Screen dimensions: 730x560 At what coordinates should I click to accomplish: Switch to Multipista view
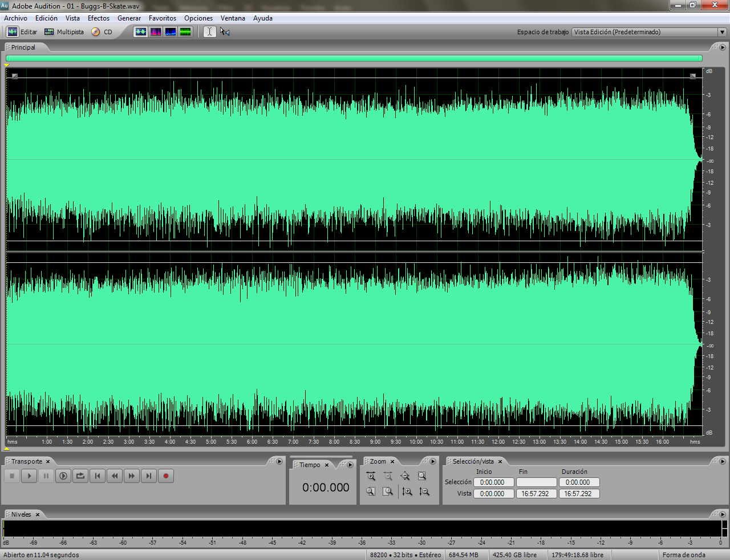[x=64, y=32]
